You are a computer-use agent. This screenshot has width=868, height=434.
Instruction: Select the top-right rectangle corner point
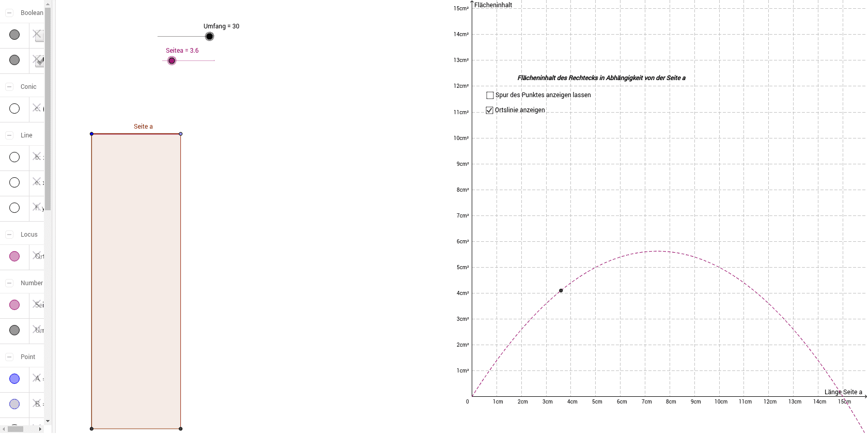click(x=180, y=134)
